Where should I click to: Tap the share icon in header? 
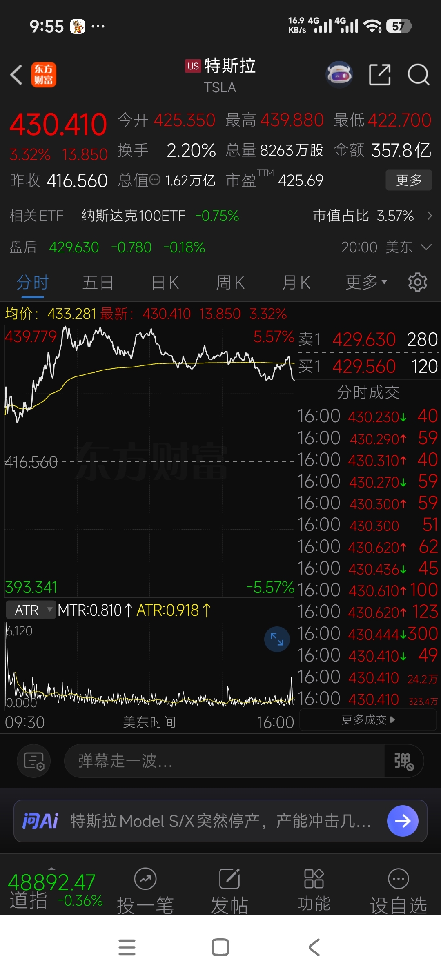380,75
